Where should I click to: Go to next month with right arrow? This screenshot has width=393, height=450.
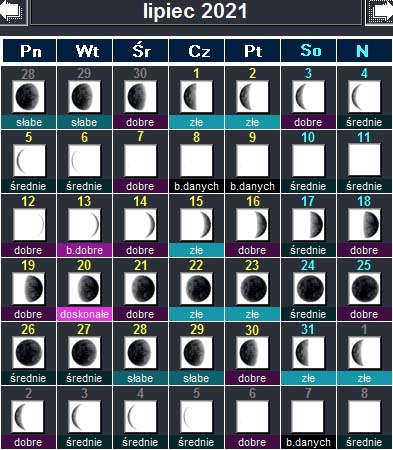tap(380, 12)
